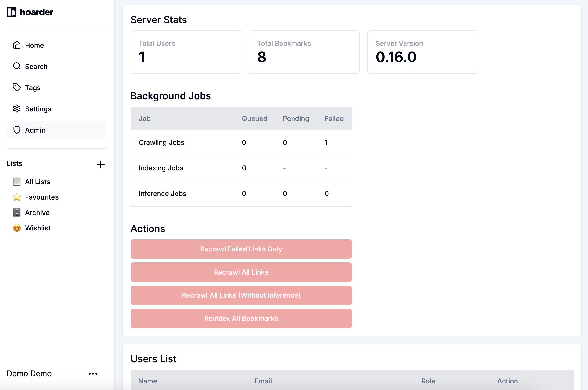The image size is (588, 390).
Task: Open the three-dots user menu
Action: 93,373
